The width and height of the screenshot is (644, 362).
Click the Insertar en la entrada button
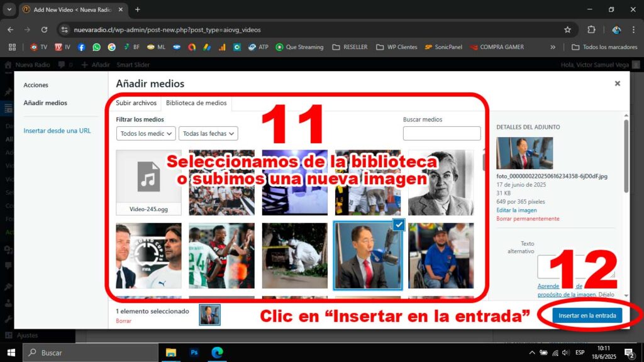tap(587, 315)
